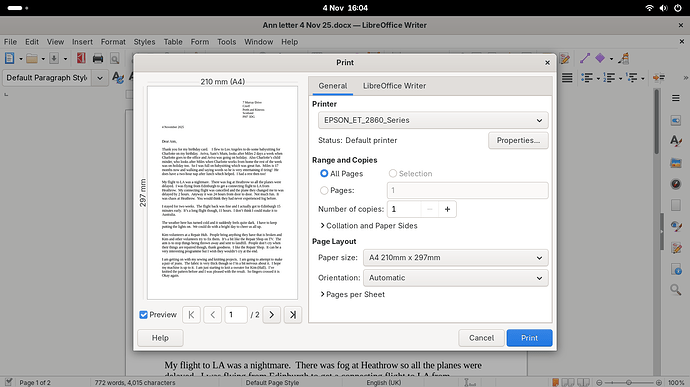Open the Save dropdown arrow
The width and height of the screenshot is (690, 387).
65,59
